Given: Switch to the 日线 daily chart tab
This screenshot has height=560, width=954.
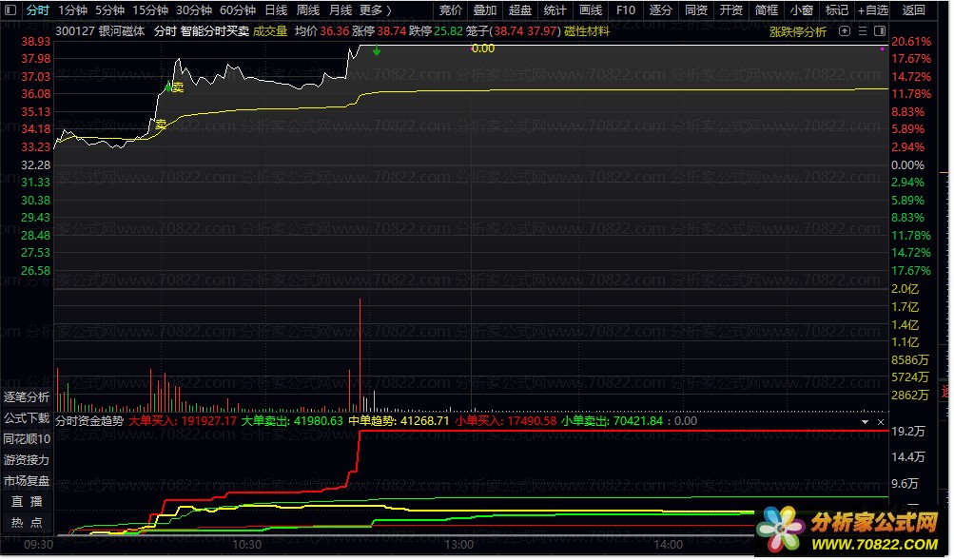Looking at the screenshot, I should pos(276,10).
